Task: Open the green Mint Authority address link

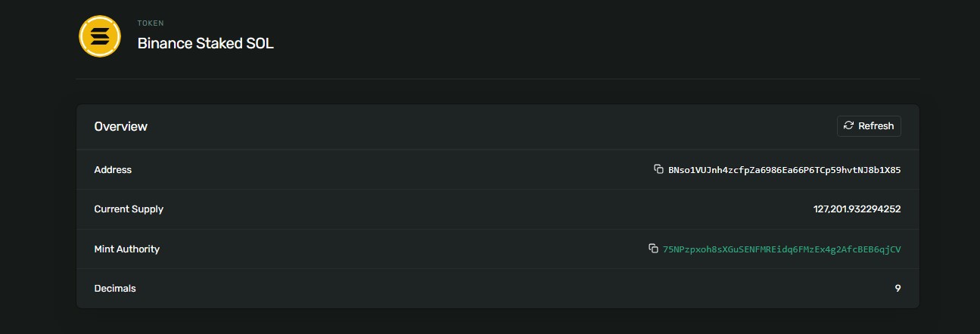Action: click(x=781, y=249)
